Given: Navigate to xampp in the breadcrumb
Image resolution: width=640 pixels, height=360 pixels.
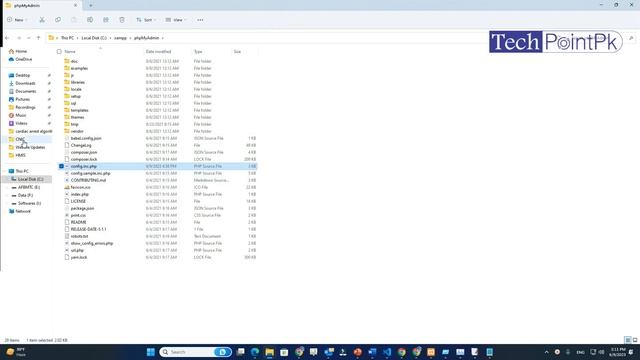Looking at the screenshot, I should [120, 38].
